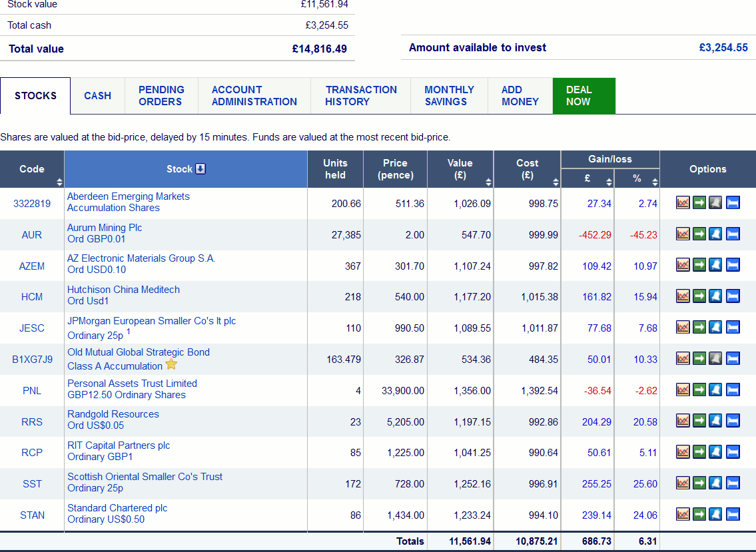Click the grey alert bell for Aberdeen Emerging Markets

click(x=715, y=203)
